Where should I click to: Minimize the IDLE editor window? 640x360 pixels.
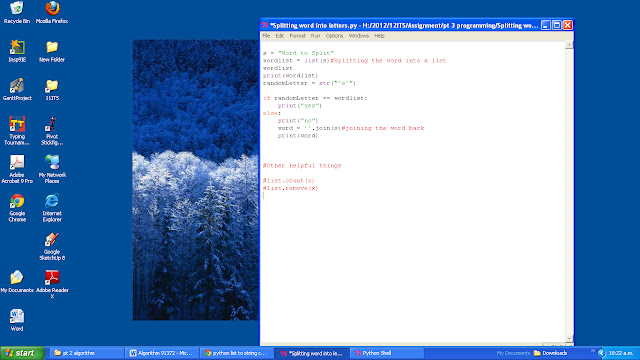coord(546,25)
